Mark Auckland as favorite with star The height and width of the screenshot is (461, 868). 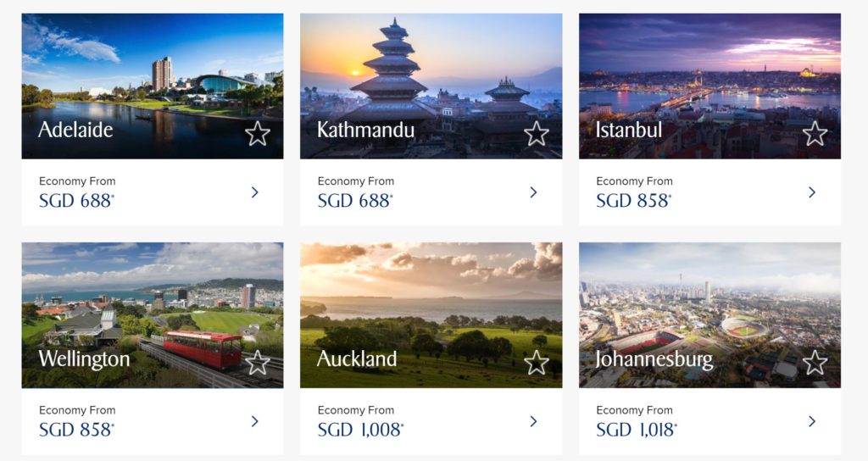tap(536, 363)
